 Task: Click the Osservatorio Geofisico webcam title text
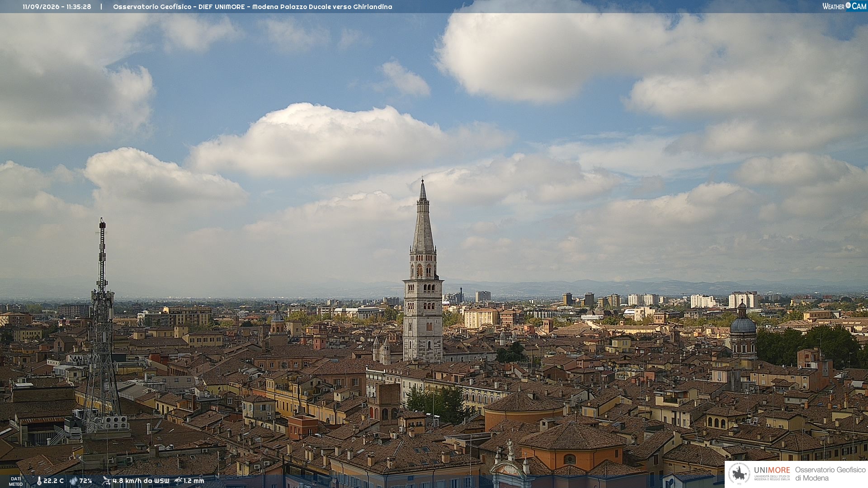[x=253, y=7]
